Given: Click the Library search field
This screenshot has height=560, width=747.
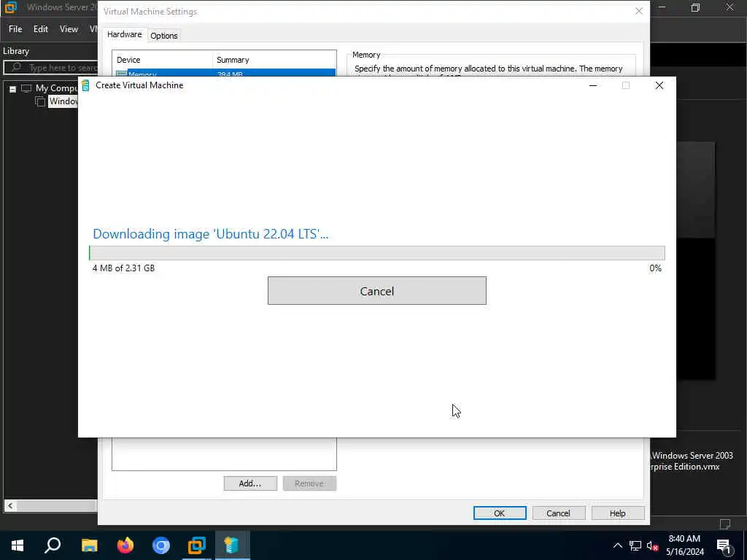Looking at the screenshot, I should 51,68.
